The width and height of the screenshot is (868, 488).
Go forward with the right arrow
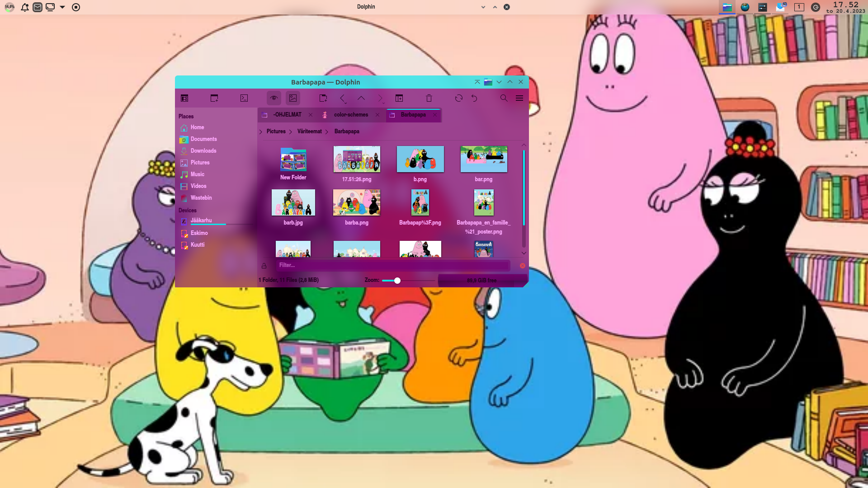[x=380, y=98]
